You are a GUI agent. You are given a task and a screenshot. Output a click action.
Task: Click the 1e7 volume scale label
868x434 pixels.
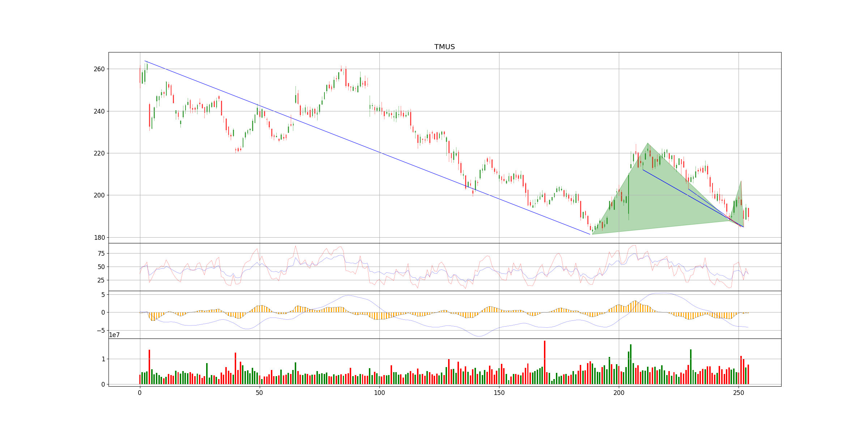tap(114, 335)
